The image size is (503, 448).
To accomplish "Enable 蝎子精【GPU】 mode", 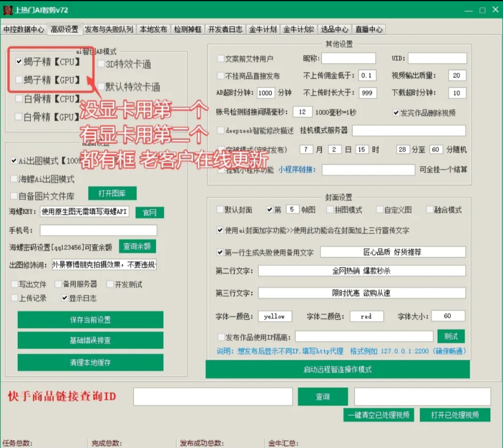I will coord(19,79).
